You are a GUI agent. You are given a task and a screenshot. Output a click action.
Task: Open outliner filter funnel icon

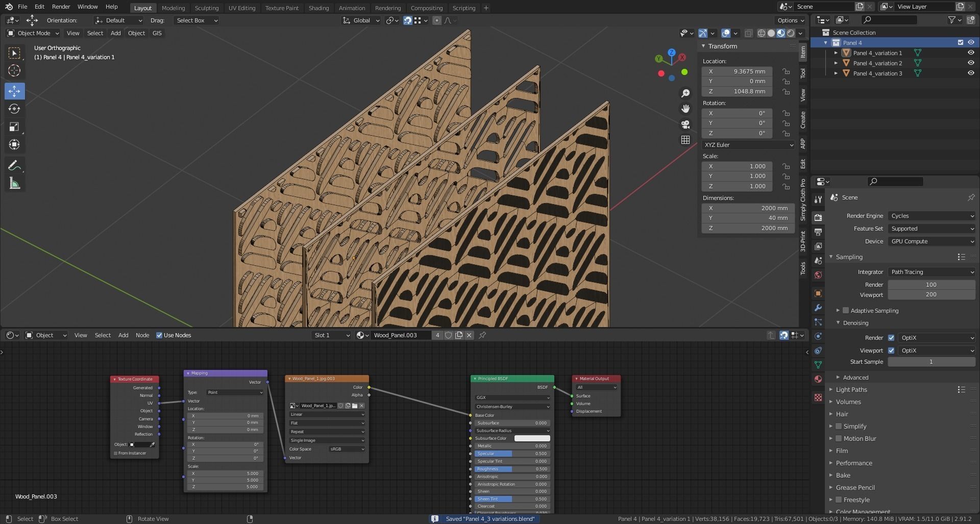tap(952, 20)
